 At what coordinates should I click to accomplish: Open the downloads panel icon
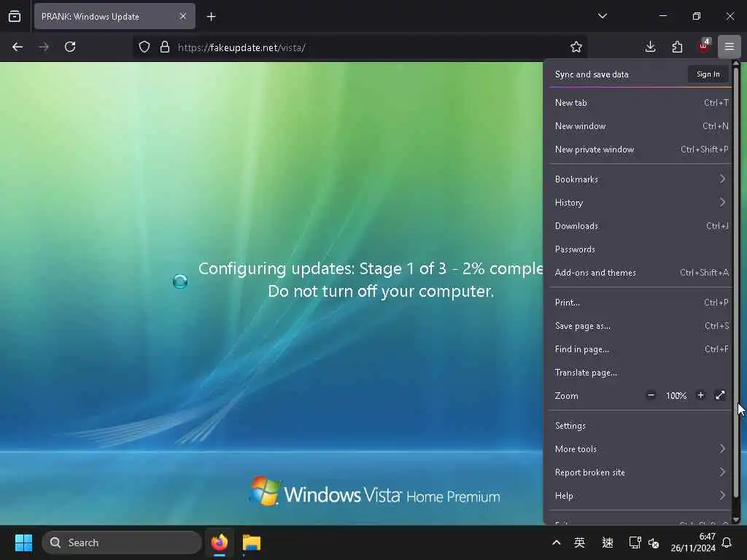[x=650, y=47]
